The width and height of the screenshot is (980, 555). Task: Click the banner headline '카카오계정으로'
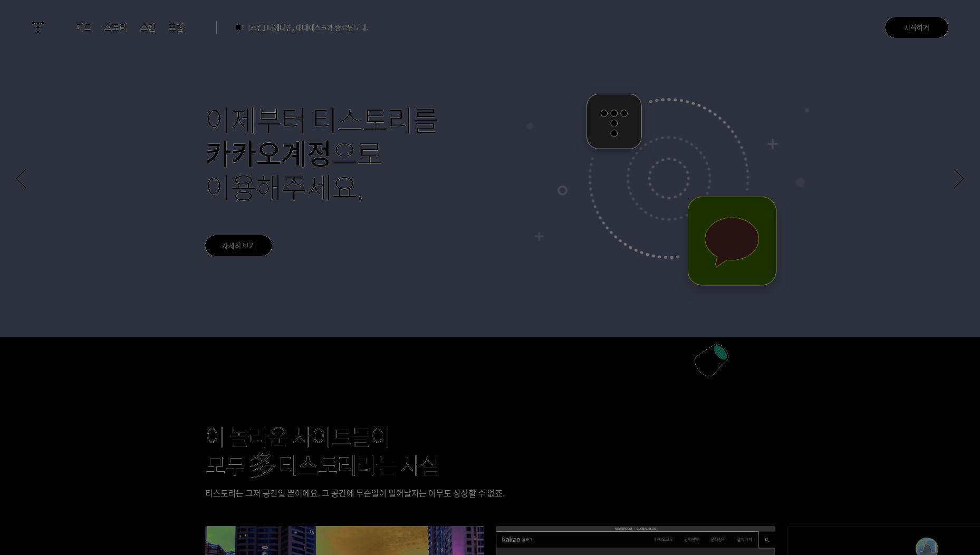coord(293,153)
